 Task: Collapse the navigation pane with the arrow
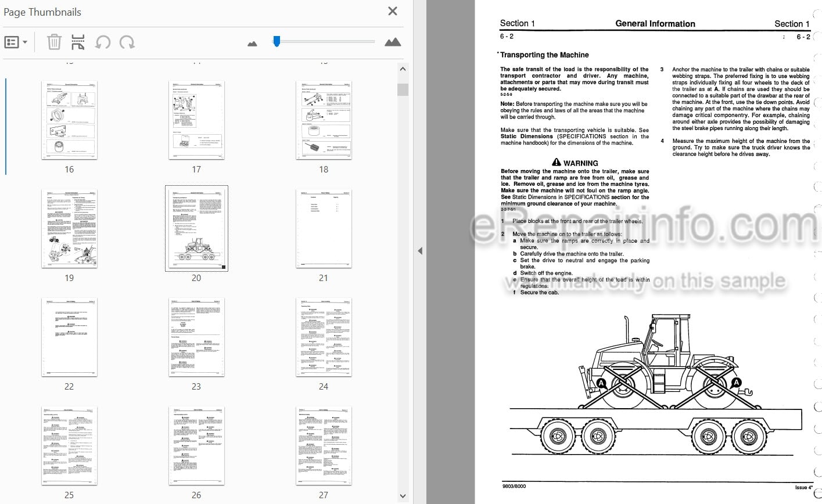click(x=419, y=251)
